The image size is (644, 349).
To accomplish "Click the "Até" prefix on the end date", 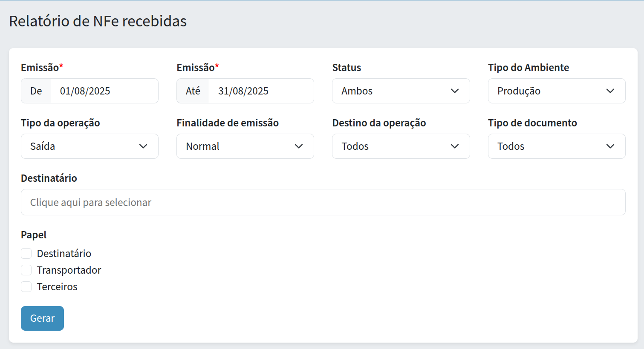I will [193, 91].
